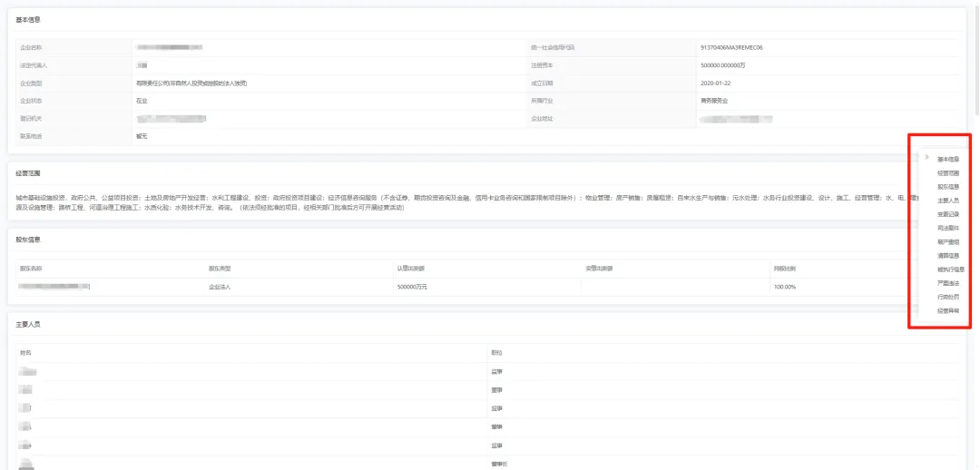980x470 pixels.
Task: Click the 注册资本 field label
Action: 542,65
